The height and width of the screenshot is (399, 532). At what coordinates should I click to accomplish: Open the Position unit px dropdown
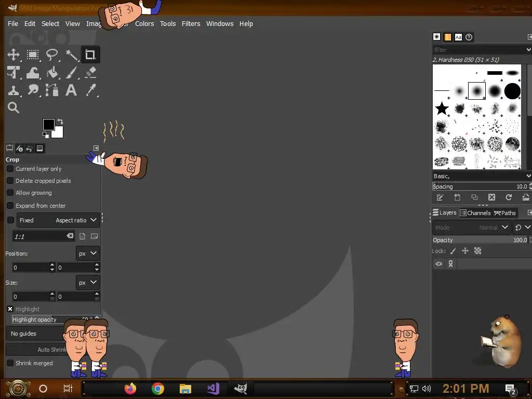pos(87,254)
